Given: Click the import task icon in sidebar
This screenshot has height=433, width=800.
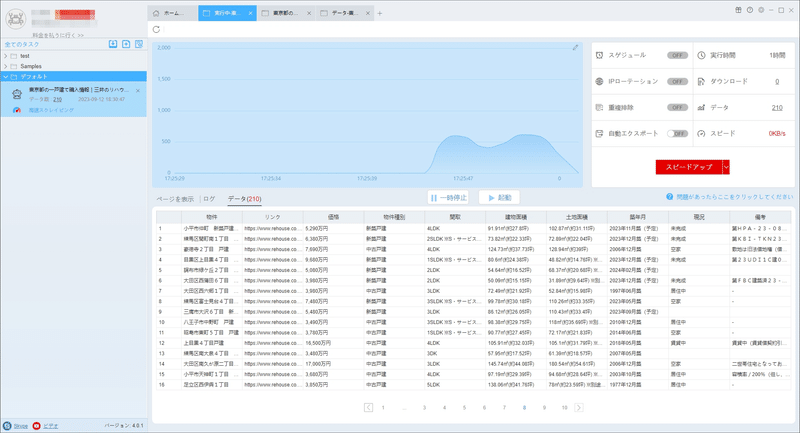Looking at the screenshot, I should click(113, 44).
